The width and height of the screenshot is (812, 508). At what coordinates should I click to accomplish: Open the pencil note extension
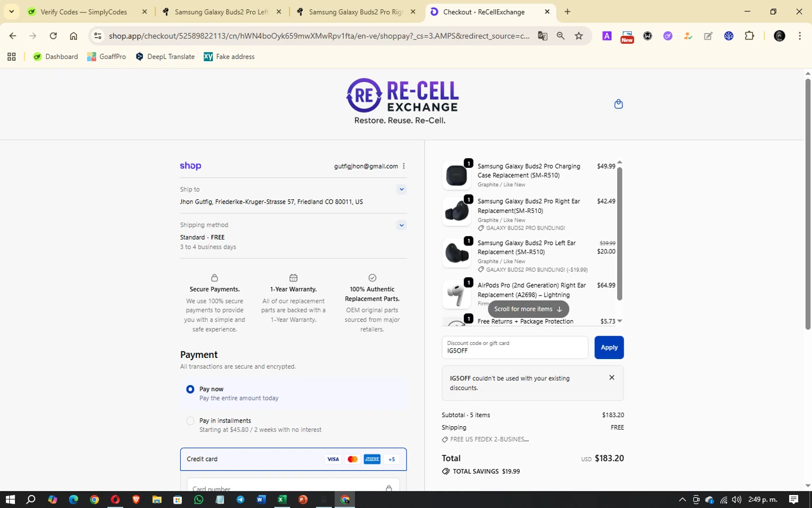click(x=708, y=36)
